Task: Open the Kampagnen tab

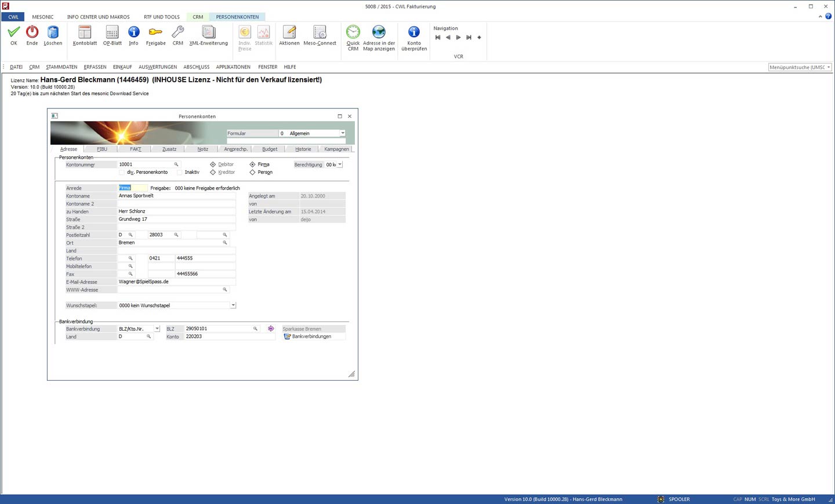Action: (336, 149)
